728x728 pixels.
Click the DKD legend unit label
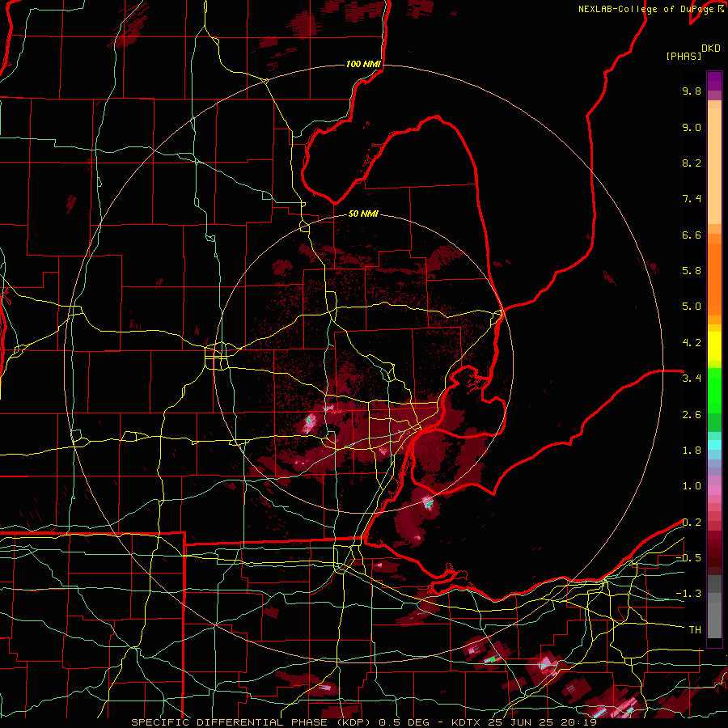(x=711, y=49)
